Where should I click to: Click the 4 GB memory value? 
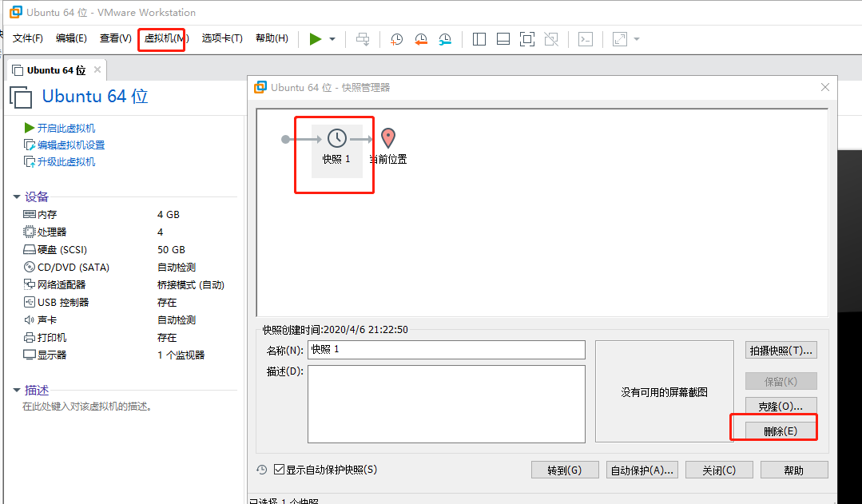tap(169, 214)
